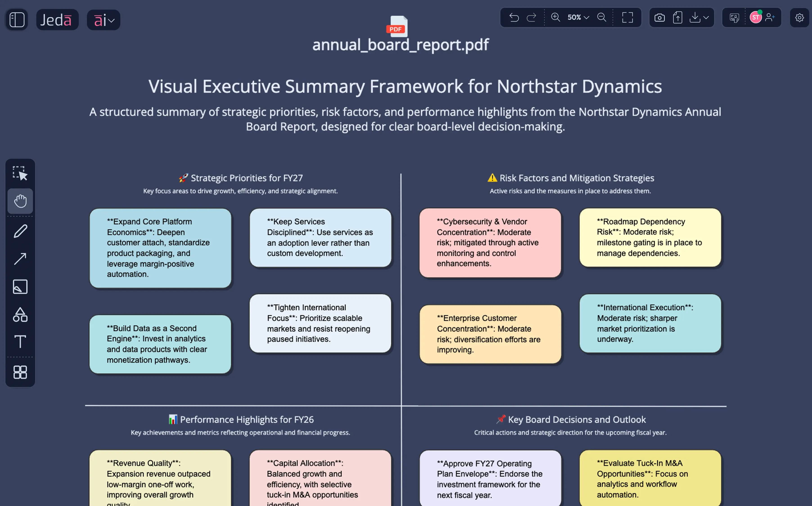Screen dimensions: 812x506
Task: Click the structured summary subtitle paragraph
Action: pos(405,119)
